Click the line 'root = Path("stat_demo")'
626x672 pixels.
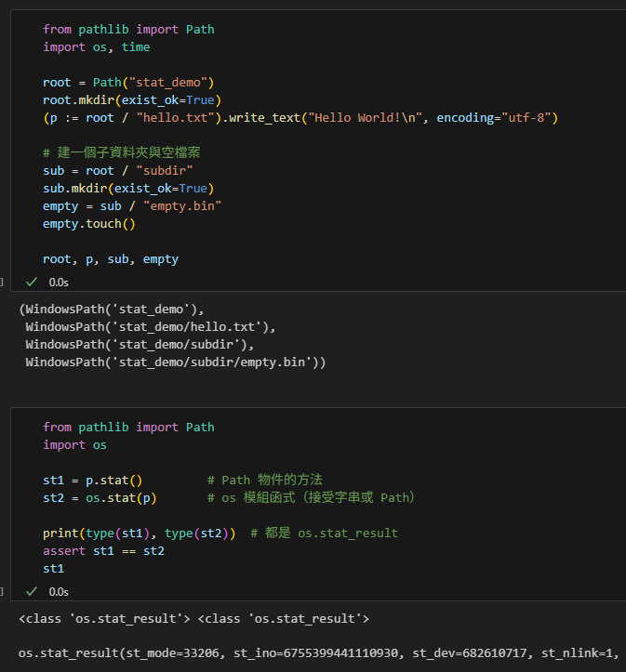pyautogui.click(x=128, y=83)
